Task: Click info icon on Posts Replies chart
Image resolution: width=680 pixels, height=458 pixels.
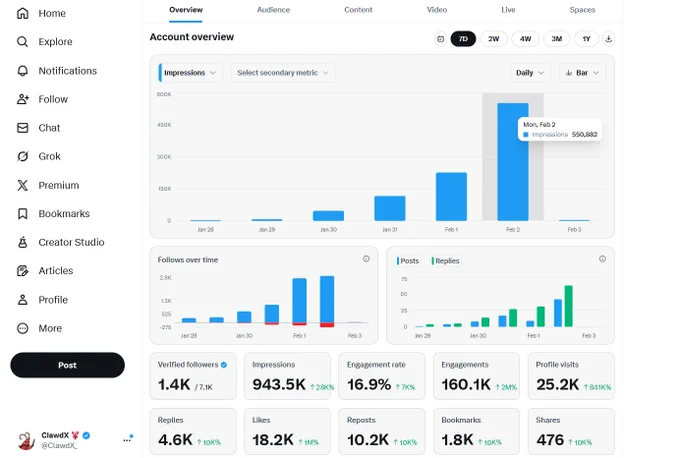Action: pyautogui.click(x=602, y=259)
